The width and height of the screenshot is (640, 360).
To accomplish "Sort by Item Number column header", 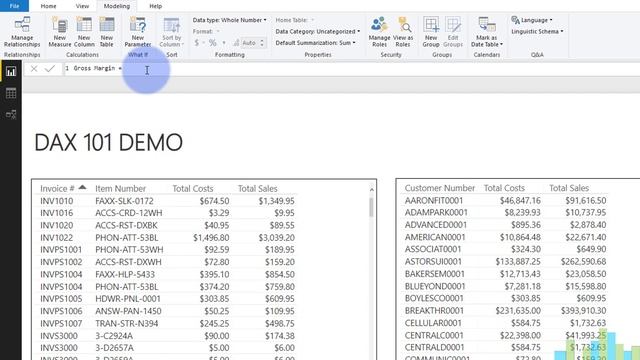I will pyautogui.click(x=120, y=189).
